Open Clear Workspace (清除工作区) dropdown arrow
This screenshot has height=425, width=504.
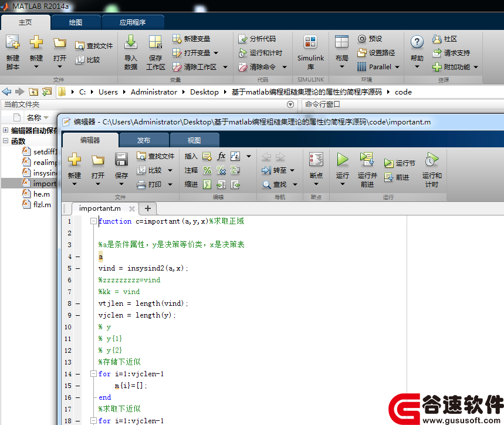click(225, 67)
